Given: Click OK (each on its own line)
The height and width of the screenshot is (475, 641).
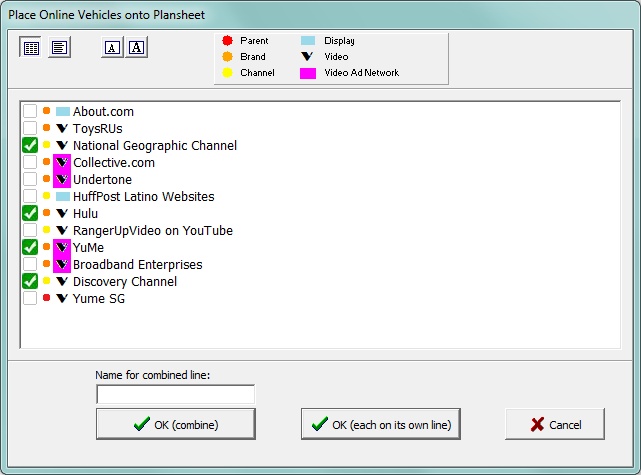Looking at the screenshot, I should click(x=381, y=424).
